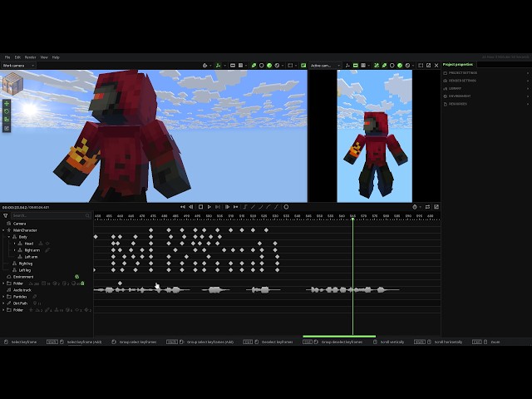Image resolution: width=532 pixels, height=399 pixels.
Task: Click the circle record keyframe icon
Action: tap(286, 207)
